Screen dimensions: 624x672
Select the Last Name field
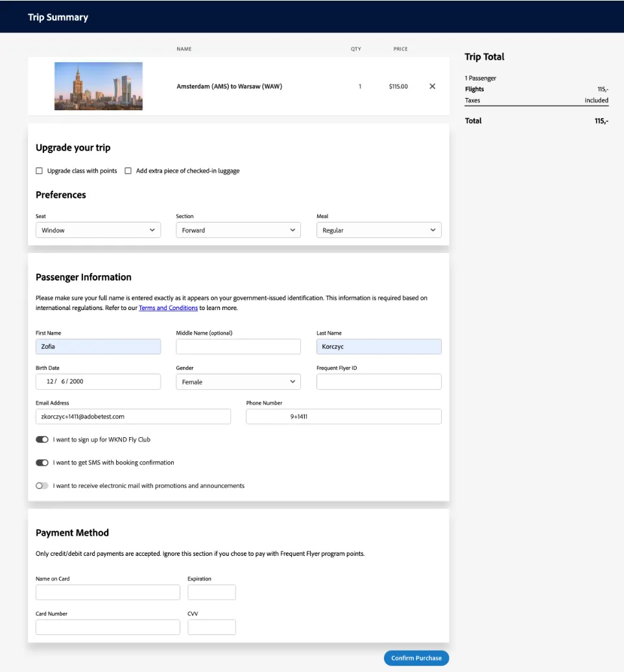click(379, 346)
